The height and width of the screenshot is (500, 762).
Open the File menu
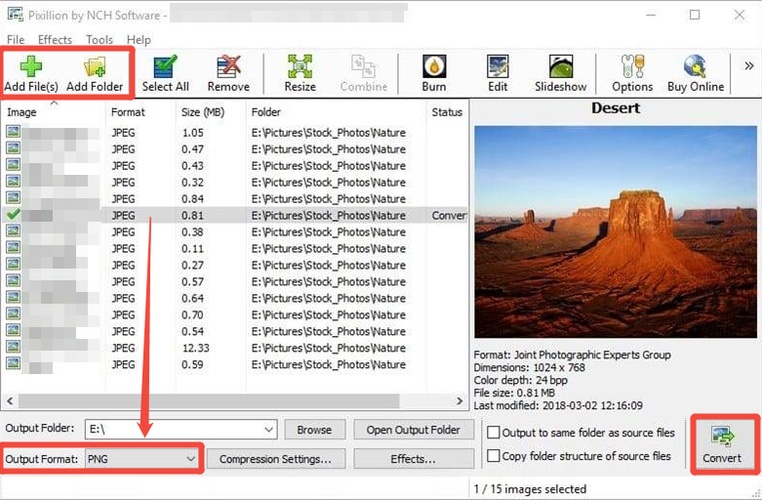(16, 40)
